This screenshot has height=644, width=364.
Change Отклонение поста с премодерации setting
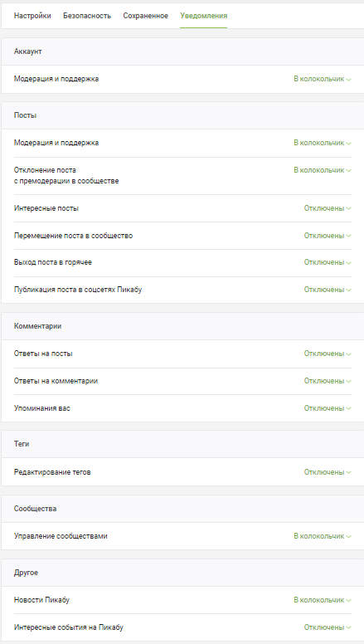pyautogui.click(x=323, y=170)
